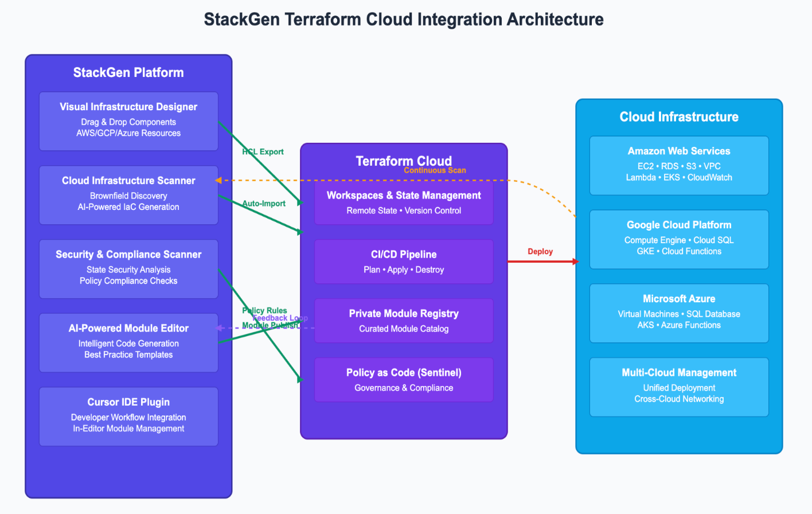Screen dimensions: 812x514
Task: Click the Policy Rules label
Action: click(264, 310)
